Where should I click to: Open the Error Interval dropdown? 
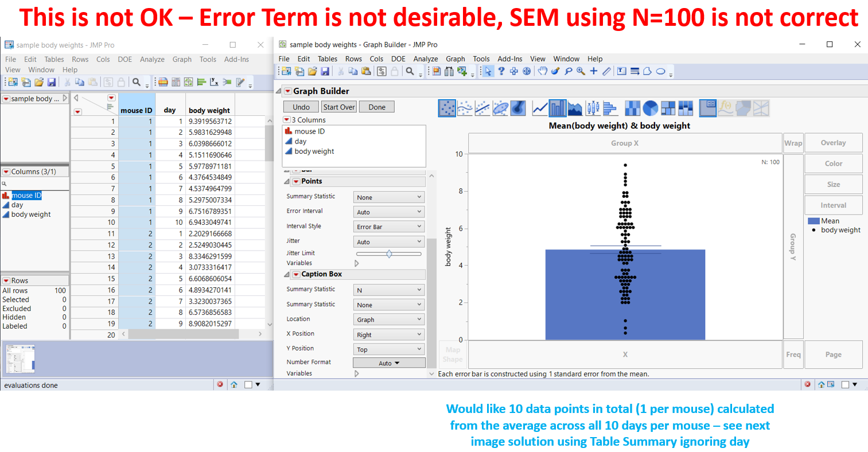389,212
